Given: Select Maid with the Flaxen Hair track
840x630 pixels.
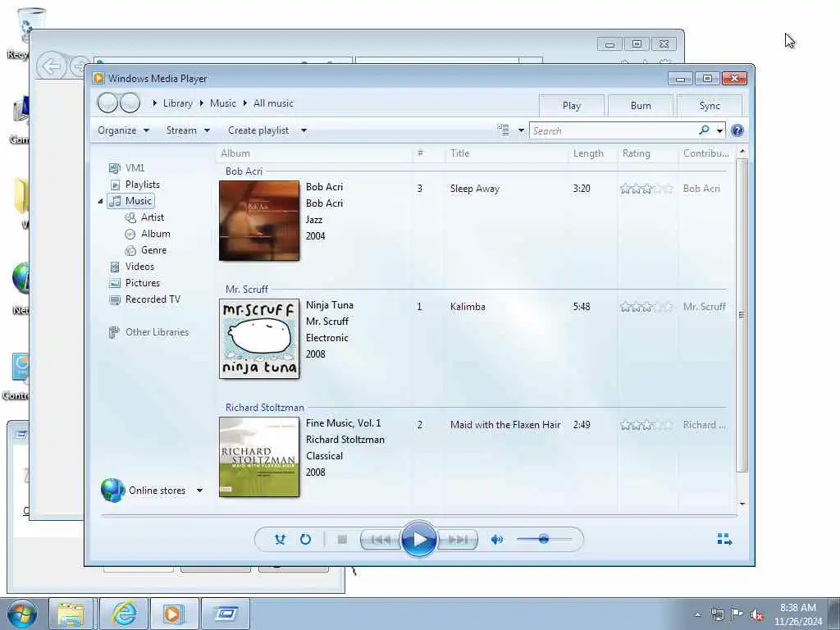Looking at the screenshot, I should point(505,425).
